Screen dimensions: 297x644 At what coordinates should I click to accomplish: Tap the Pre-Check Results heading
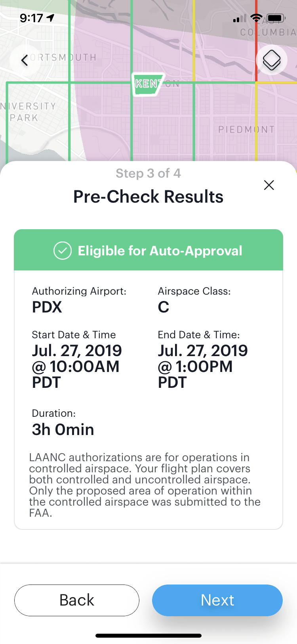[x=148, y=197]
